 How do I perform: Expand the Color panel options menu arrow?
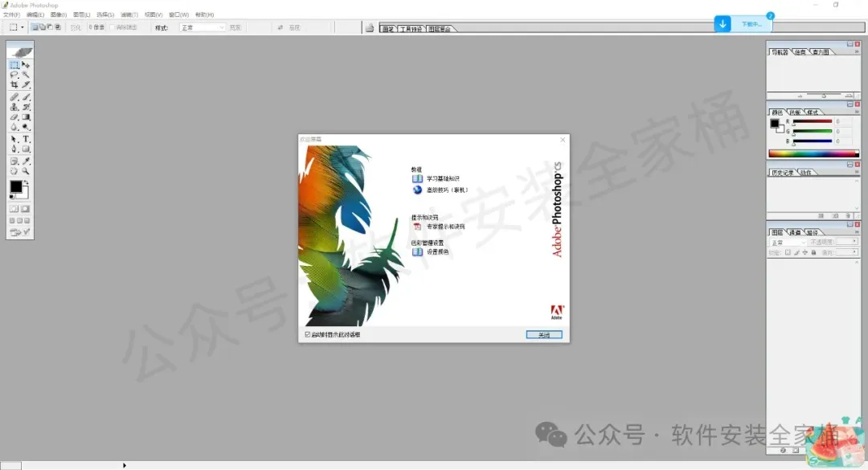point(857,112)
